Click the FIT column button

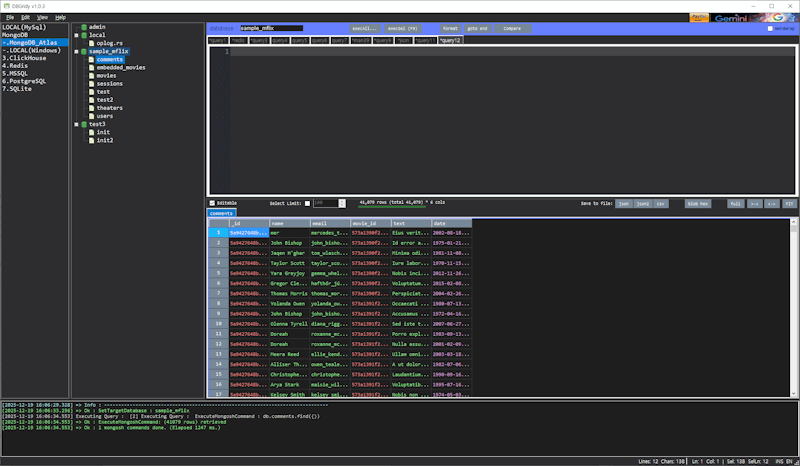click(789, 204)
